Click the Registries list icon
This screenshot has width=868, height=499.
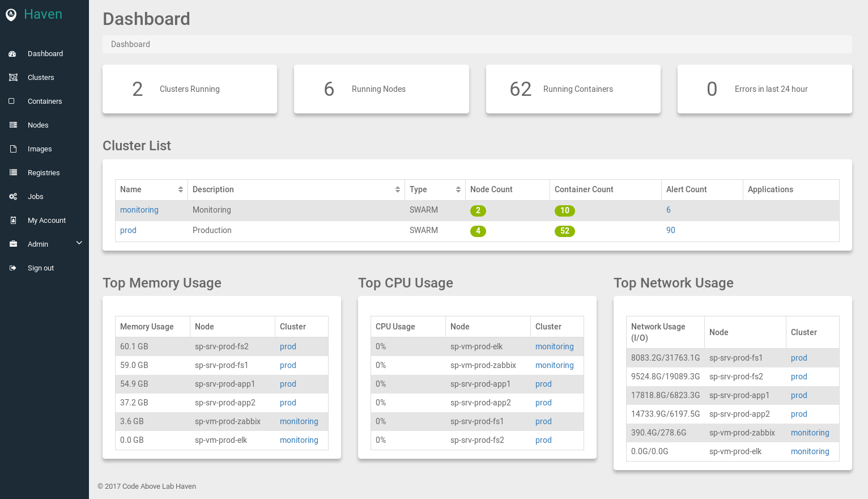click(13, 173)
